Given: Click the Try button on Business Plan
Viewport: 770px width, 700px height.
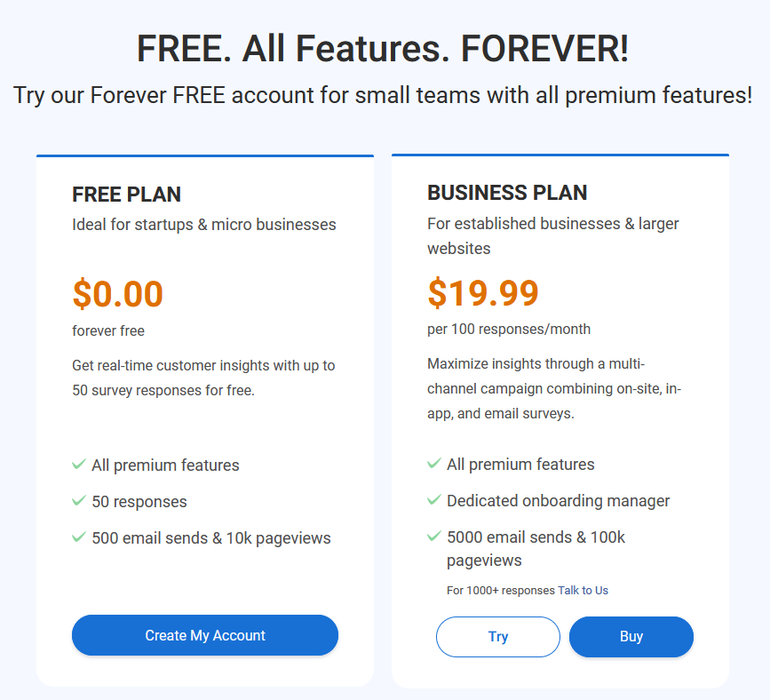Looking at the screenshot, I should [498, 637].
